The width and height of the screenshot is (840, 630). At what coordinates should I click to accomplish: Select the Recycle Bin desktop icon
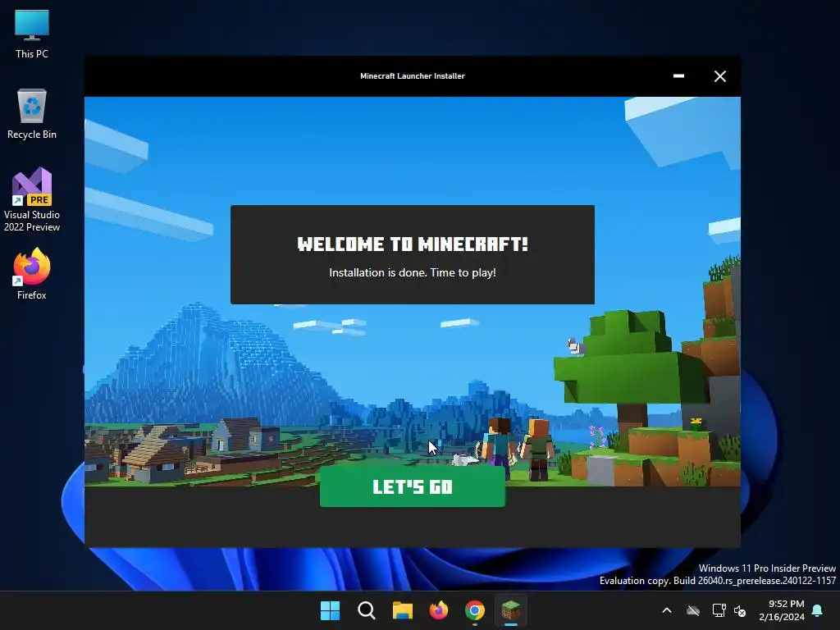point(32,114)
